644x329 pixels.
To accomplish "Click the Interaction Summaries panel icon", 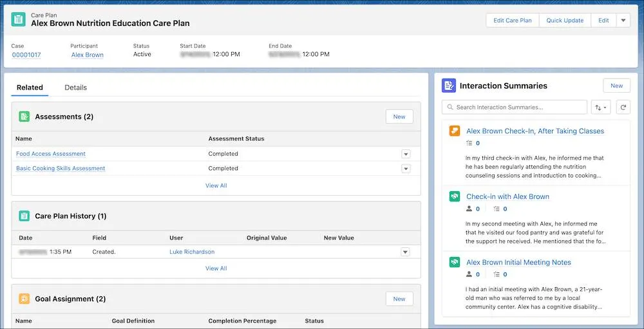I will click(448, 86).
